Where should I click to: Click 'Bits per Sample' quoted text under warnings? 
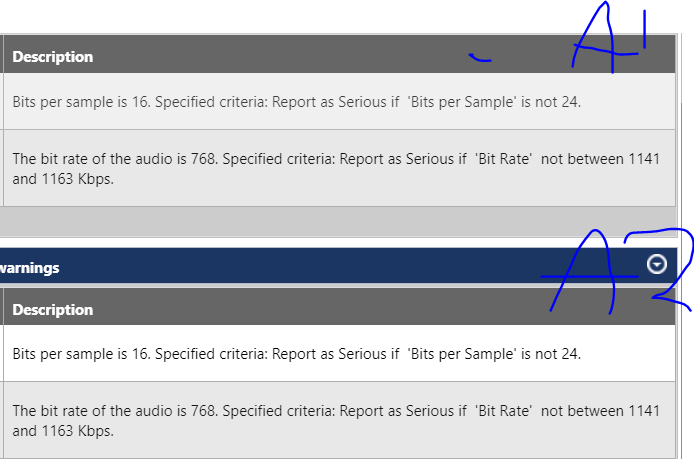(x=462, y=354)
